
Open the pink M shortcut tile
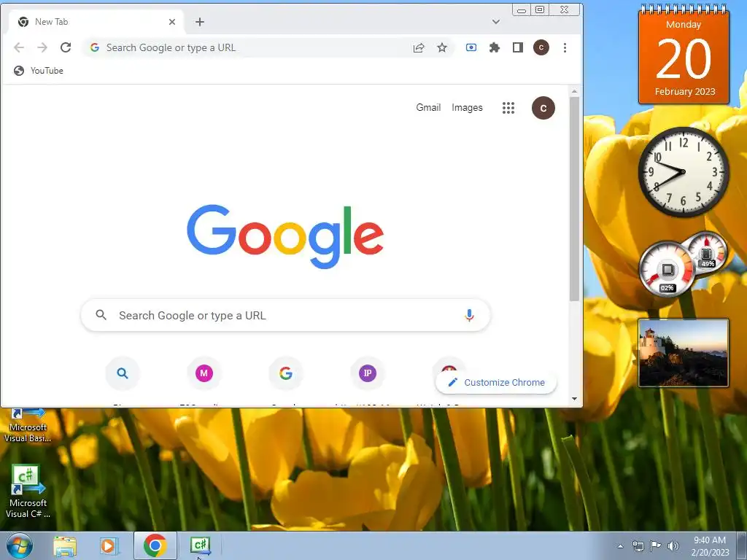(x=204, y=373)
